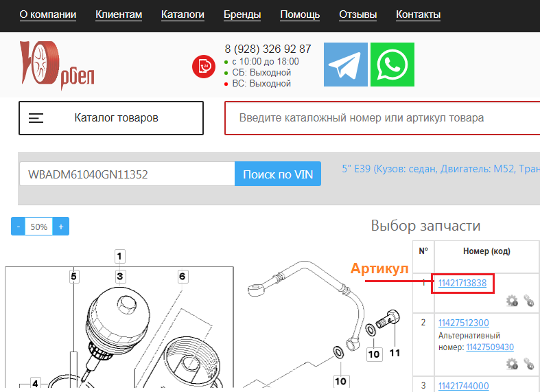Click the hamburger icon in Каталог товаров
The width and height of the screenshot is (540, 392).
tap(36, 118)
